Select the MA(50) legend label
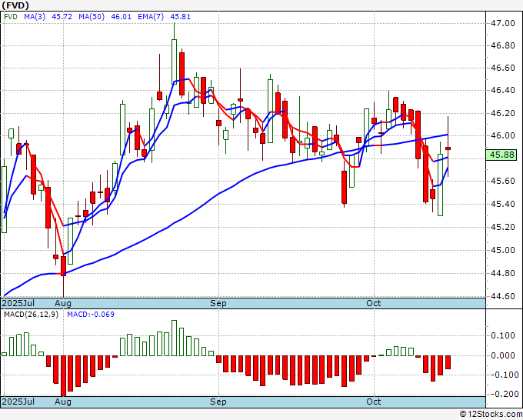 coord(92,17)
